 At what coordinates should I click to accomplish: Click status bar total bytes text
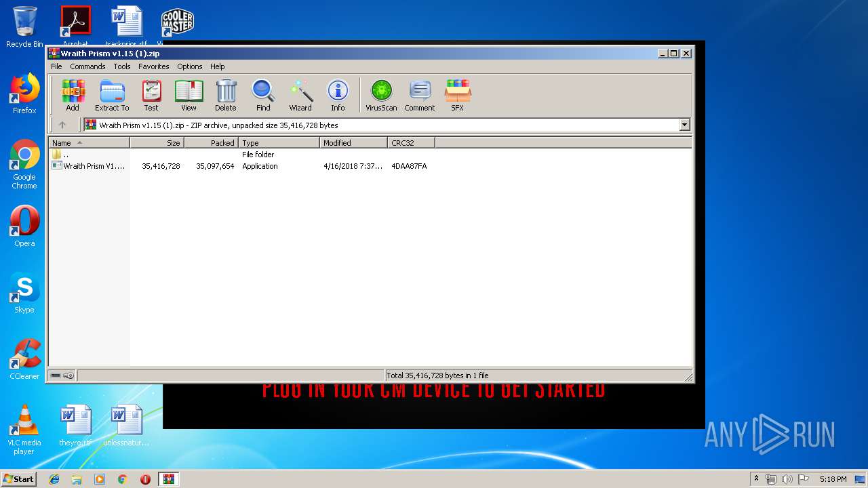437,375
